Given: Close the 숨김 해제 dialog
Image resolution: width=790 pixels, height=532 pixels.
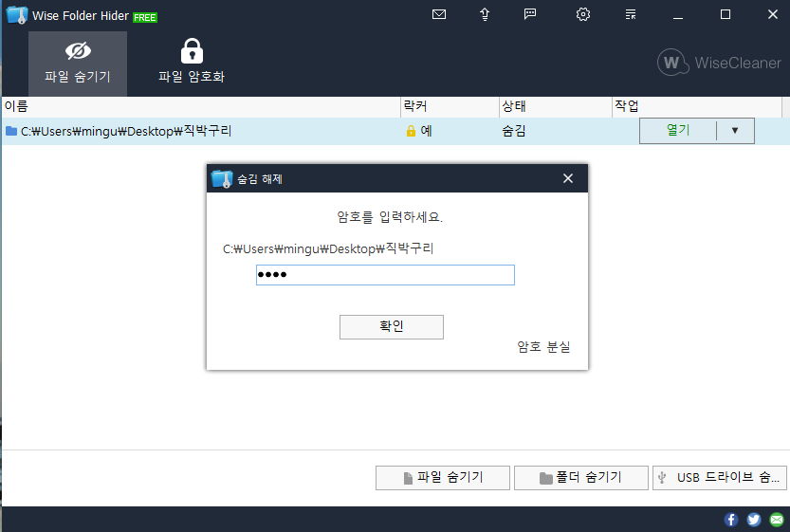Looking at the screenshot, I should click(x=568, y=178).
